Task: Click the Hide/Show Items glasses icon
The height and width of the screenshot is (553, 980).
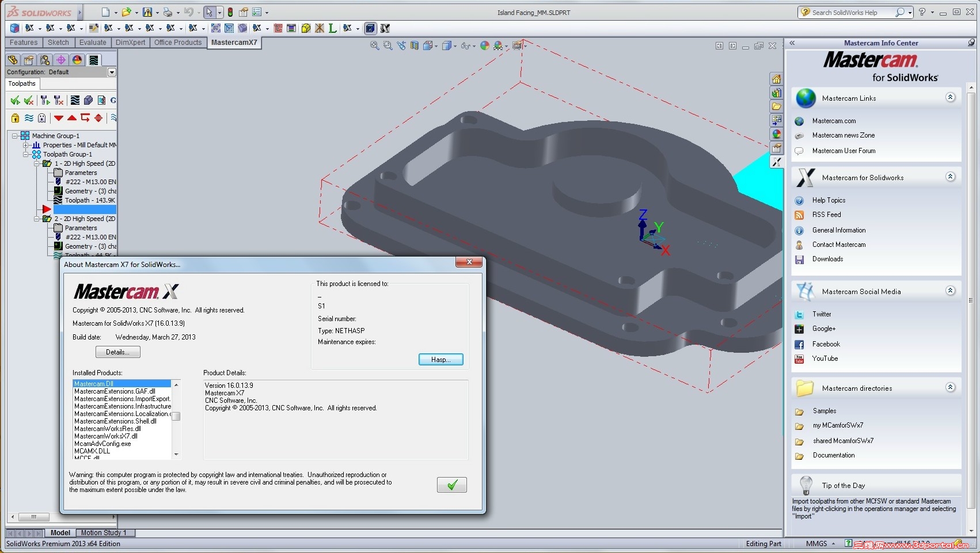Action: point(465,45)
